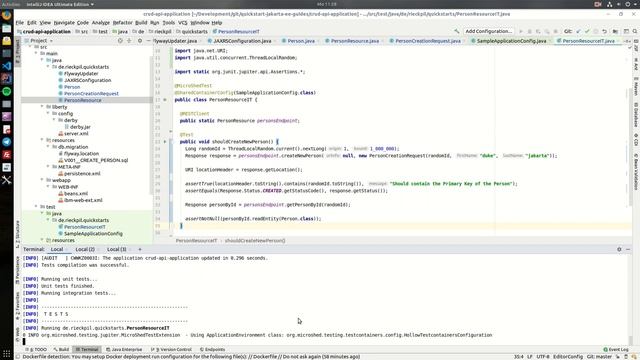Open Telegram from the Ubuntu dock

click(x=7, y=142)
